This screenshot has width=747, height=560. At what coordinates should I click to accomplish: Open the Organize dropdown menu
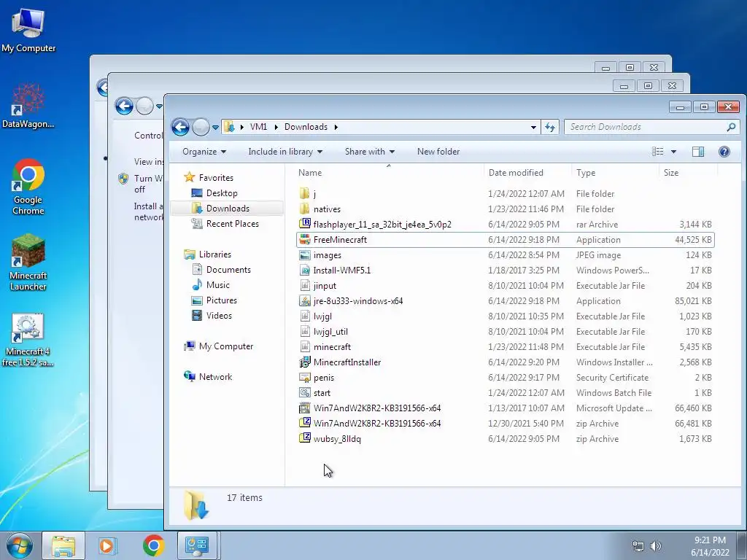pyautogui.click(x=204, y=152)
